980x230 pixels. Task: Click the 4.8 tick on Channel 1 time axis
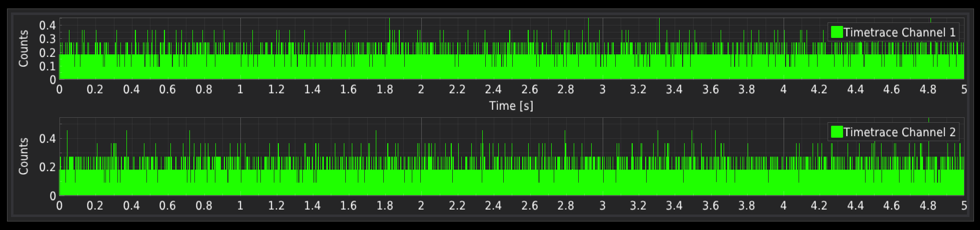(x=928, y=90)
